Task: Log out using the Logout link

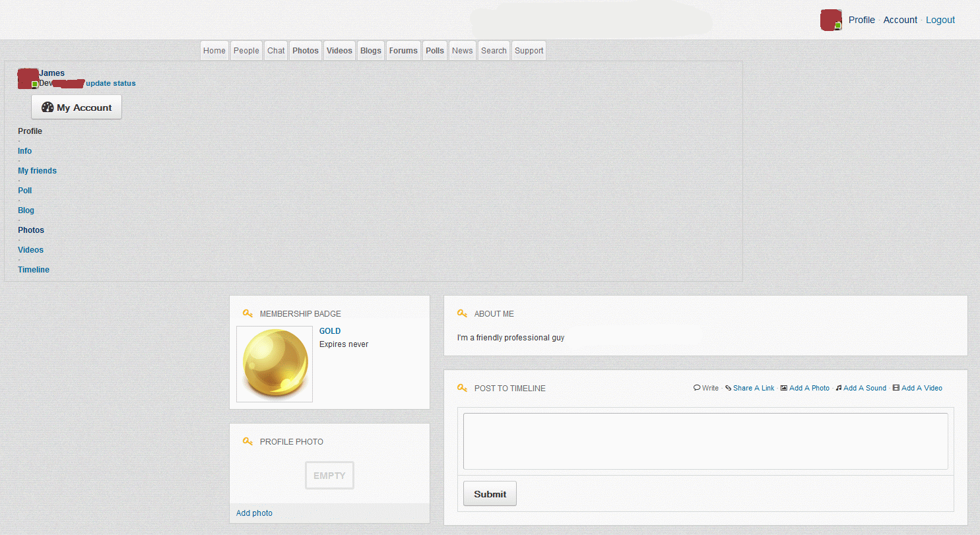Action: [940, 20]
